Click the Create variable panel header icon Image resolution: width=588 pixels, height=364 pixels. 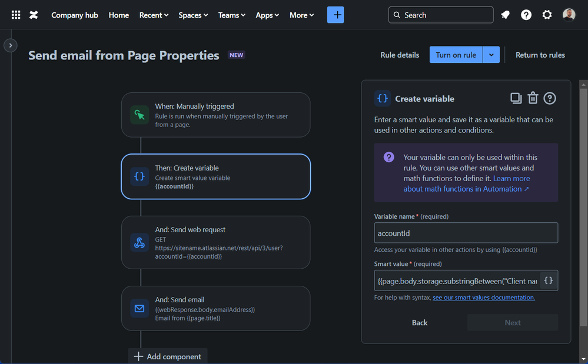383,98
